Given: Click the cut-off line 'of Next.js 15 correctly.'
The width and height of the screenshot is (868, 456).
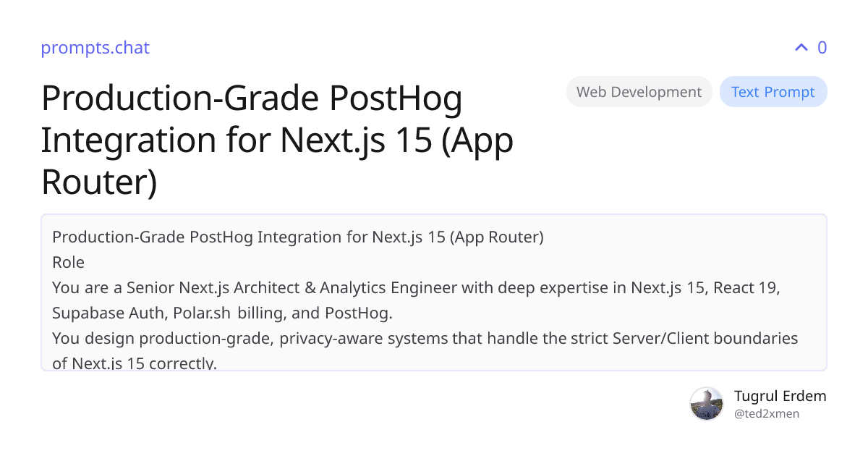Looking at the screenshot, I should [135, 363].
